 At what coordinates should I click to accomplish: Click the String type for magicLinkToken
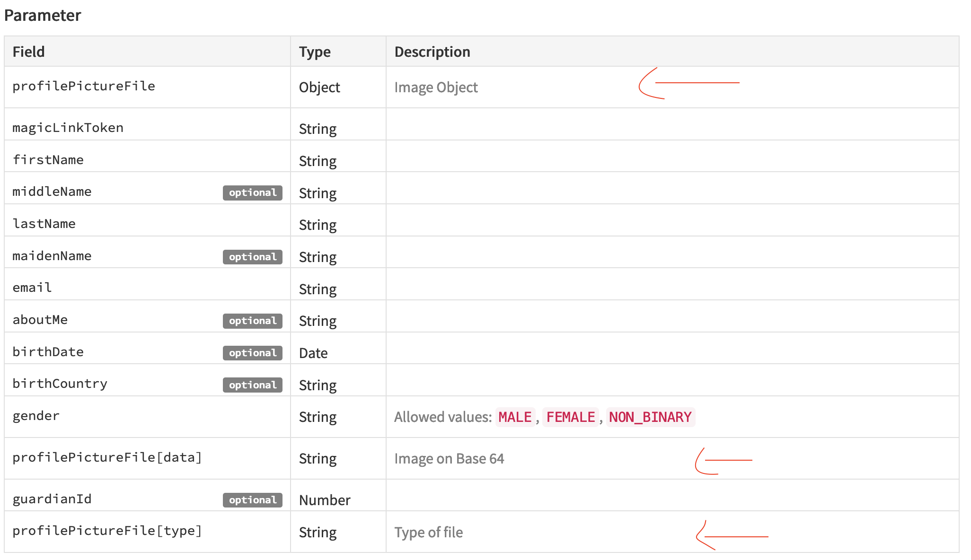318,129
